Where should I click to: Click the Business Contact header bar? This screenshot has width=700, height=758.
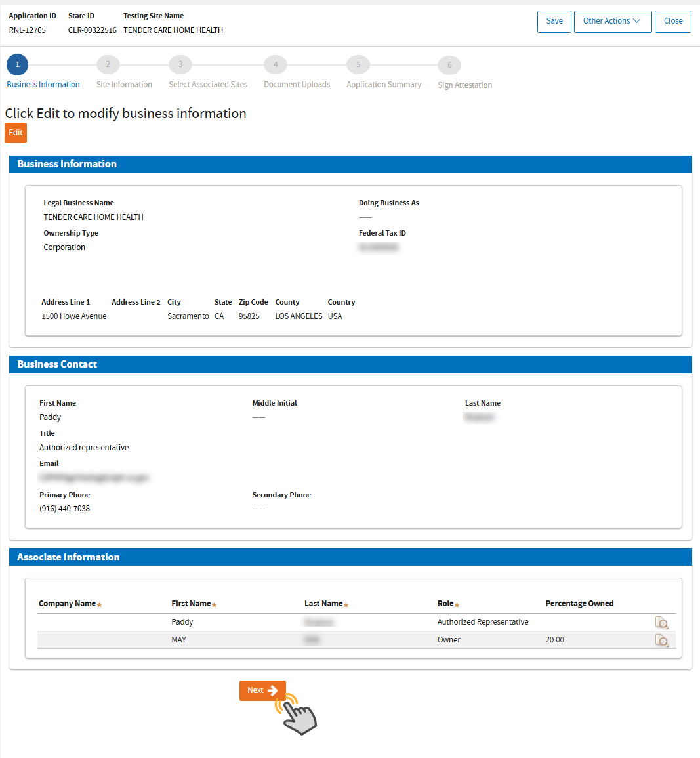[350, 364]
